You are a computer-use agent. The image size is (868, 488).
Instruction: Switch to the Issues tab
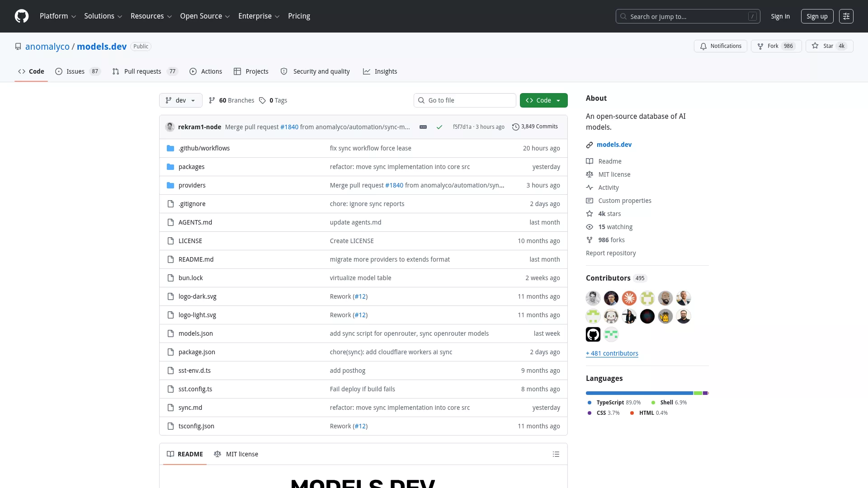[77, 71]
